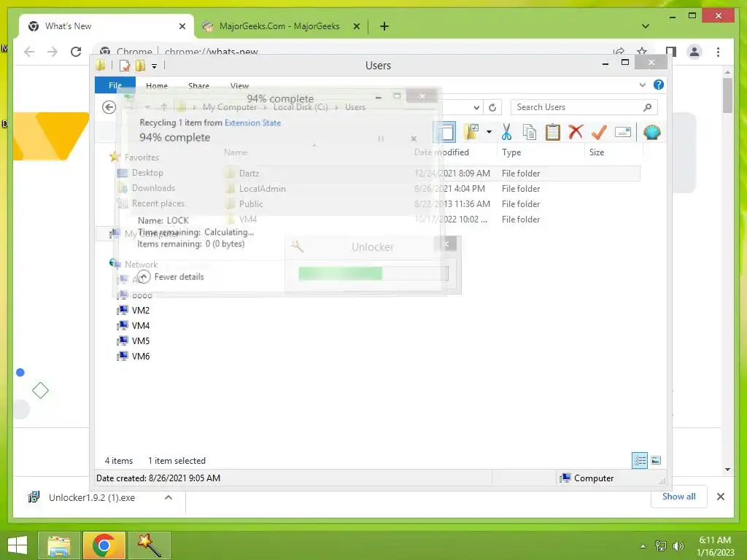Image resolution: width=747 pixels, height=560 pixels.
Task: Click Show all downloads
Action: [679, 497]
